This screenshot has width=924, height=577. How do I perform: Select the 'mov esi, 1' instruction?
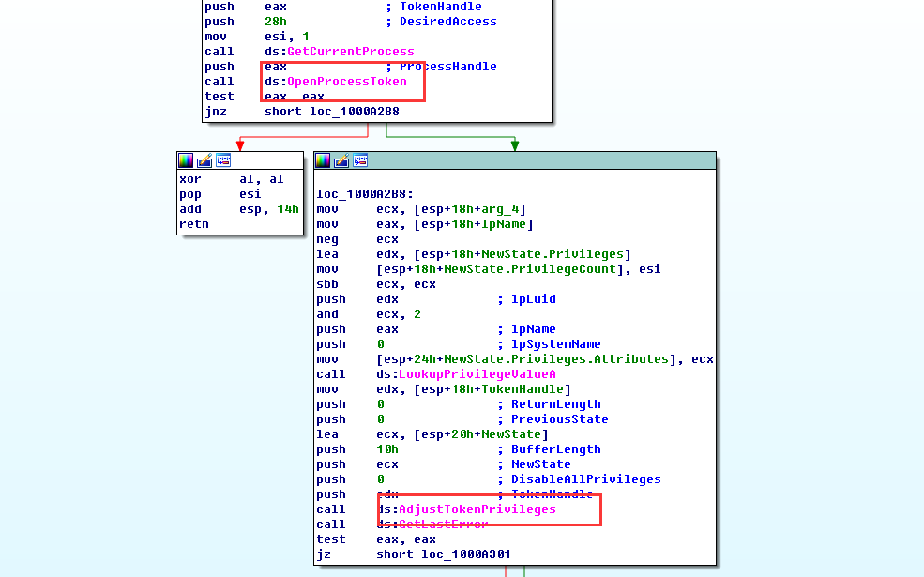[x=257, y=37]
